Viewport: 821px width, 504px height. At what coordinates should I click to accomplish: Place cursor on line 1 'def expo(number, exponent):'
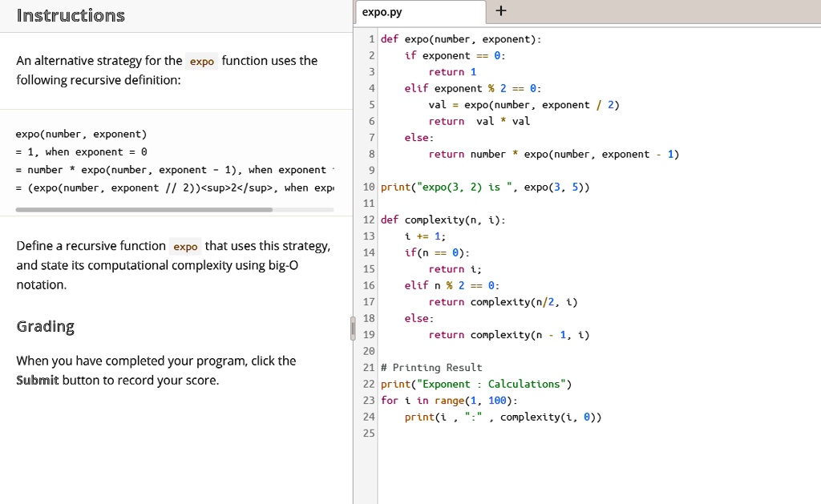tap(461, 39)
